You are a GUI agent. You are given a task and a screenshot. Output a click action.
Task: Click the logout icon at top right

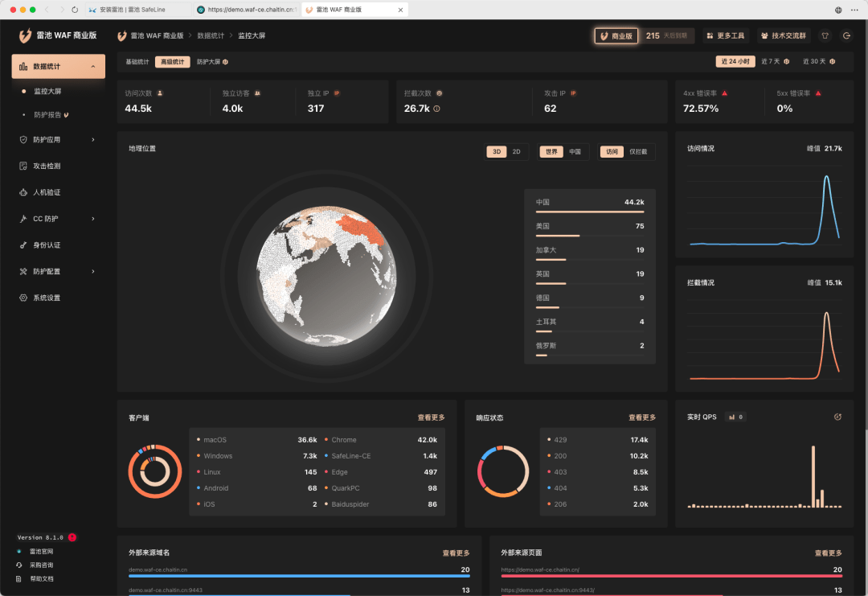(846, 35)
